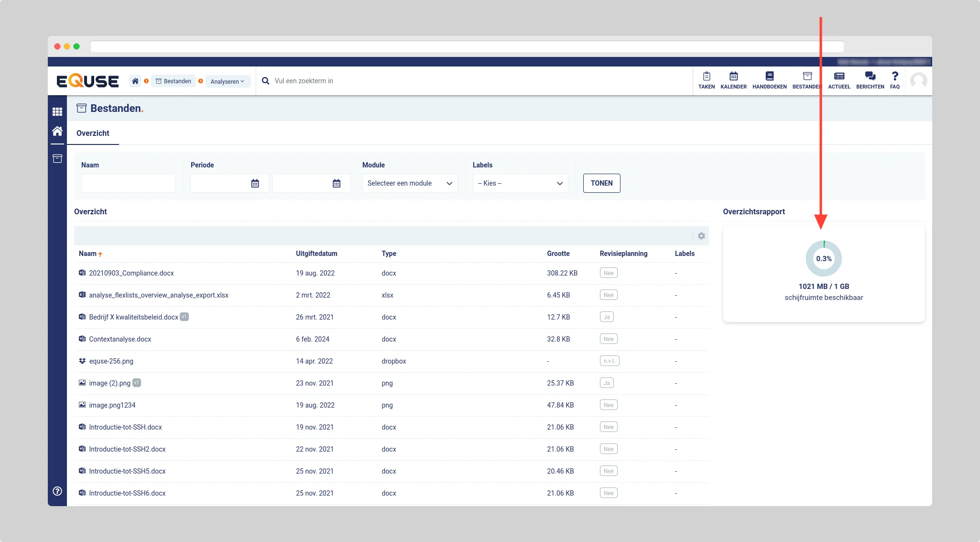Toggle the 'Ja' badge for Bedrijf X kwaliteitsbeleid.docx
The width and height of the screenshot is (980, 542).
pos(606,317)
